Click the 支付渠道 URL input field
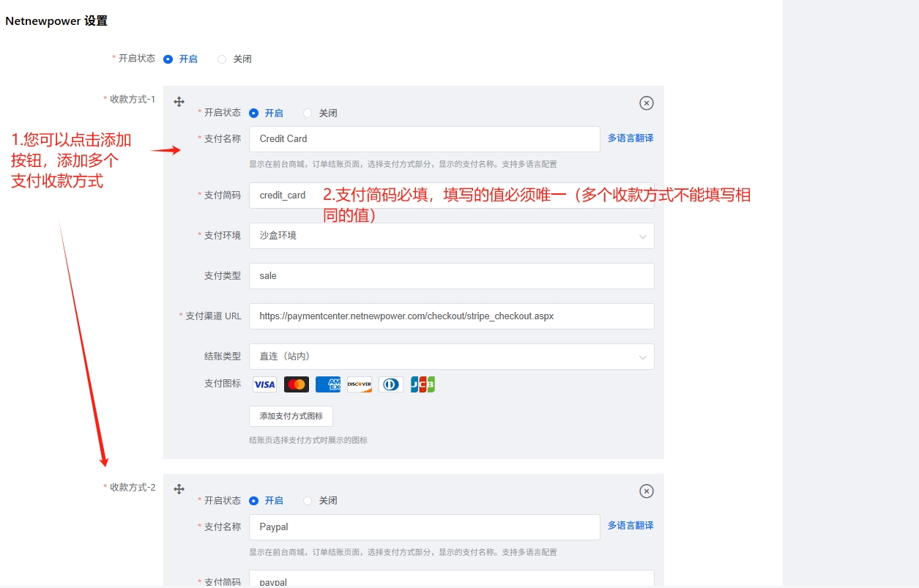 tap(451, 316)
